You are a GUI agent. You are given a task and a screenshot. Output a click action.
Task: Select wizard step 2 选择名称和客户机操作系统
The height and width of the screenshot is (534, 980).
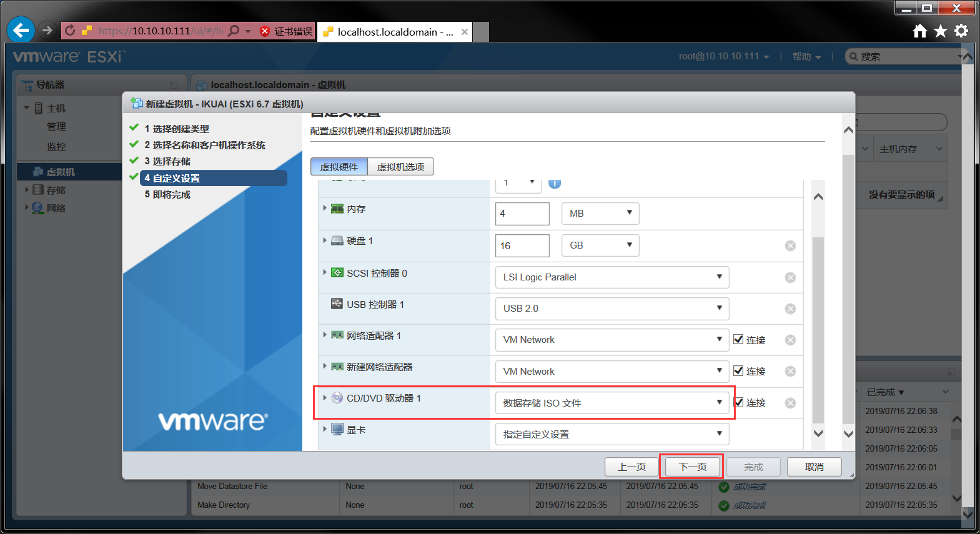tap(205, 145)
